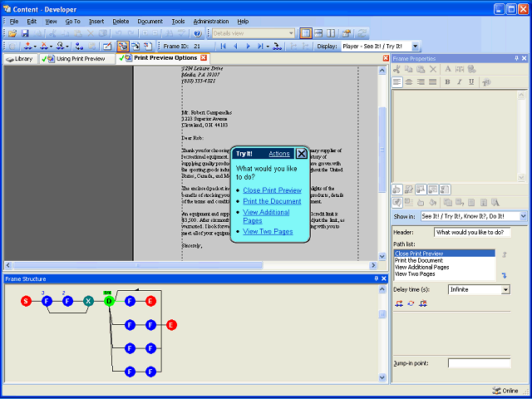Screen dimensions: 532x399
Task: Toggle the pin on the Frame Properties panel
Action: click(x=516, y=59)
